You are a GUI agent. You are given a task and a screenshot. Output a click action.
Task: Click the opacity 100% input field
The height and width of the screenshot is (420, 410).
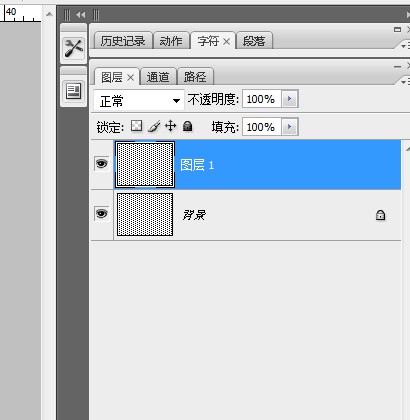[262, 99]
